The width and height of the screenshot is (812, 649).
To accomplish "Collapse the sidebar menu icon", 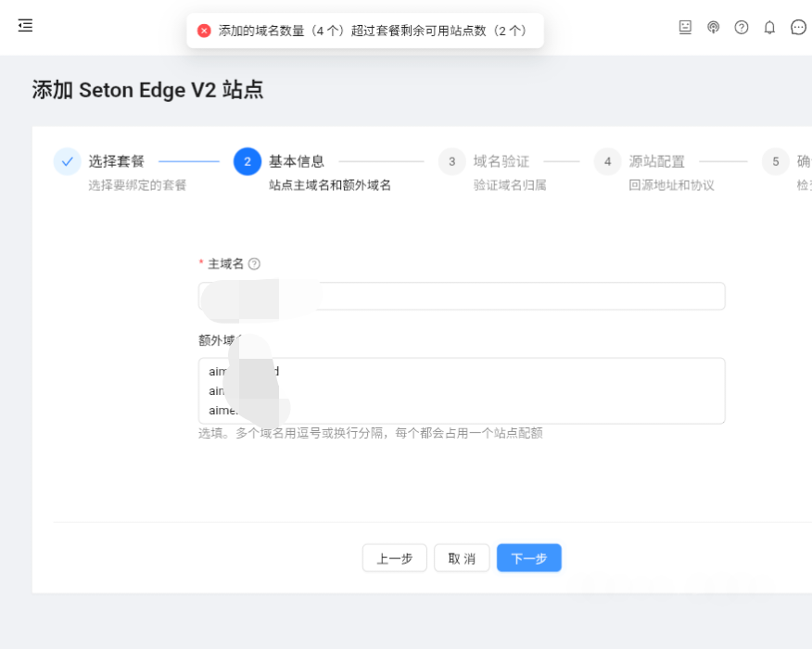I will (x=25, y=25).
